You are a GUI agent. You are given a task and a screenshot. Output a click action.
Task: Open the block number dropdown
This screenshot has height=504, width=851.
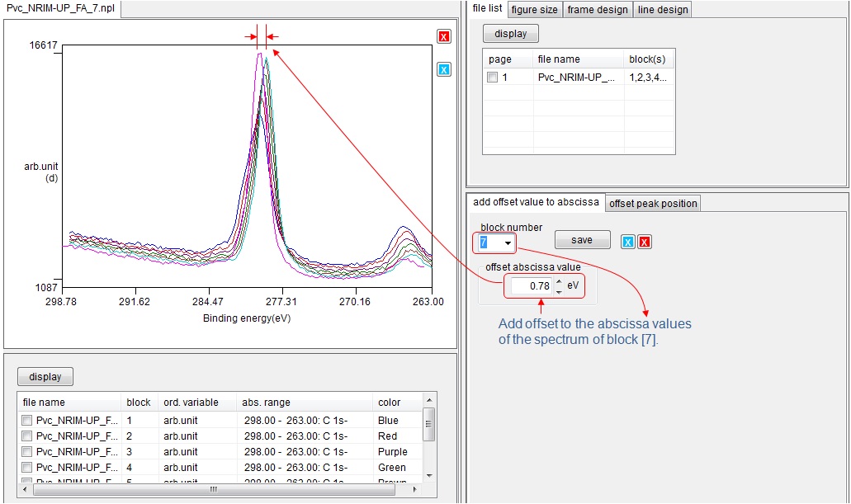pos(508,243)
